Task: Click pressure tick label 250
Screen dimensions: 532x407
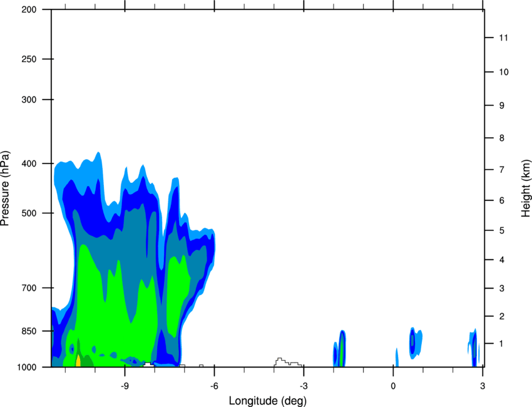Action: pos(29,59)
